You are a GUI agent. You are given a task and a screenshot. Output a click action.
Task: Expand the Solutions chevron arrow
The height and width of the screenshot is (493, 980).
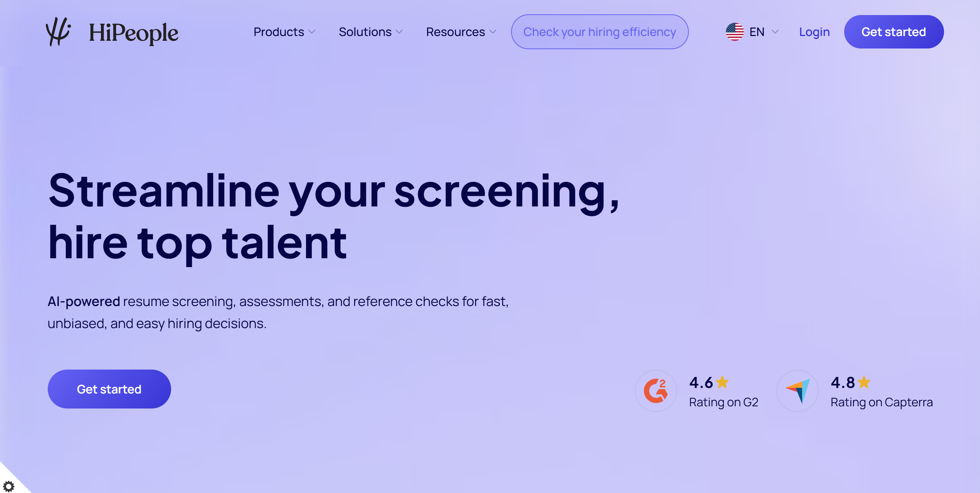pyautogui.click(x=399, y=32)
